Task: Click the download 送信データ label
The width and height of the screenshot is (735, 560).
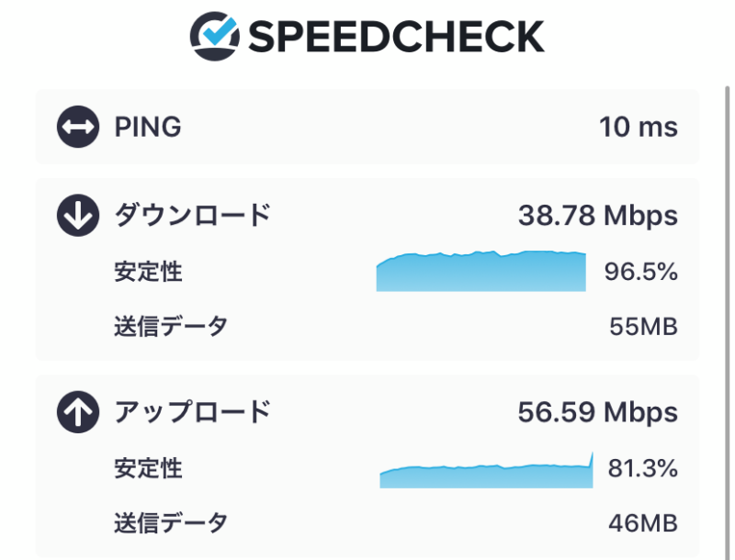Action: pos(170,326)
